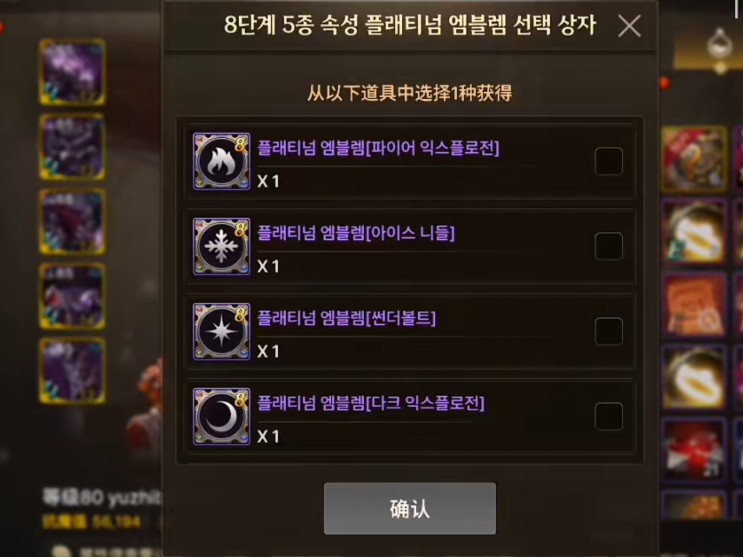Tick the checkbox for 아이스 니들 emblem
The width and height of the screenshot is (743, 557).
point(608,246)
